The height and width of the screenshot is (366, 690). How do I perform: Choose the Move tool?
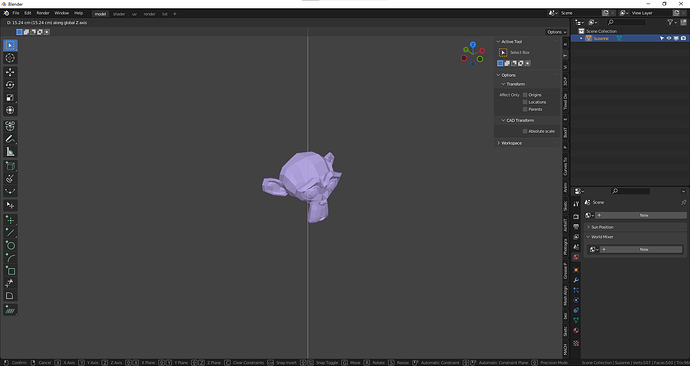(10, 72)
